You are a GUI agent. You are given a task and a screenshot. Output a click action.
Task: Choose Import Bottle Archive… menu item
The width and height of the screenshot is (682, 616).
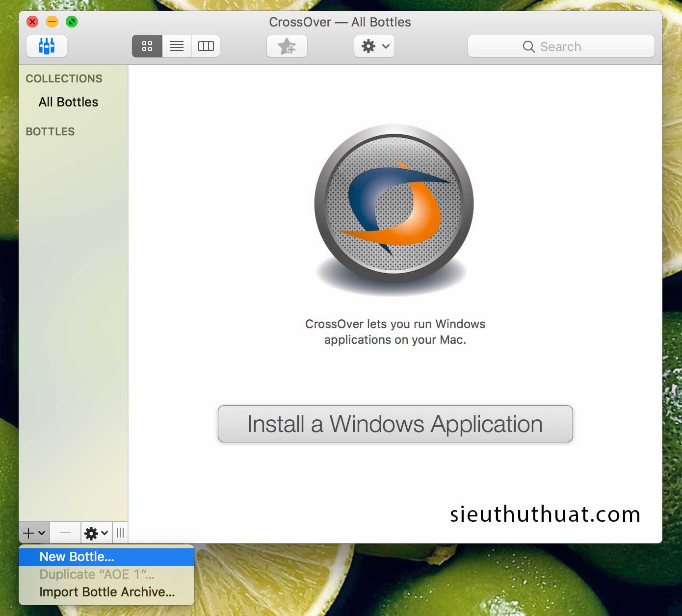pyautogui.click(x=106, y=592)
